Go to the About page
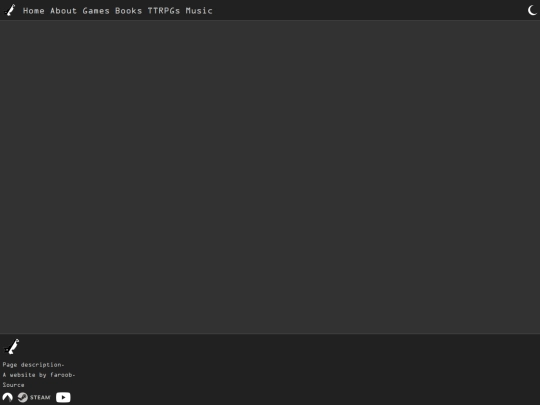540x405 pixels. pyautogui.click(x=63, y=11)
